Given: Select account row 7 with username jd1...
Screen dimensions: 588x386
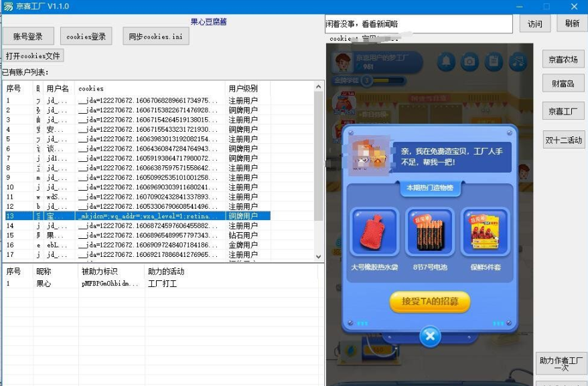Looking at the screenshot, I should point(137,158).
